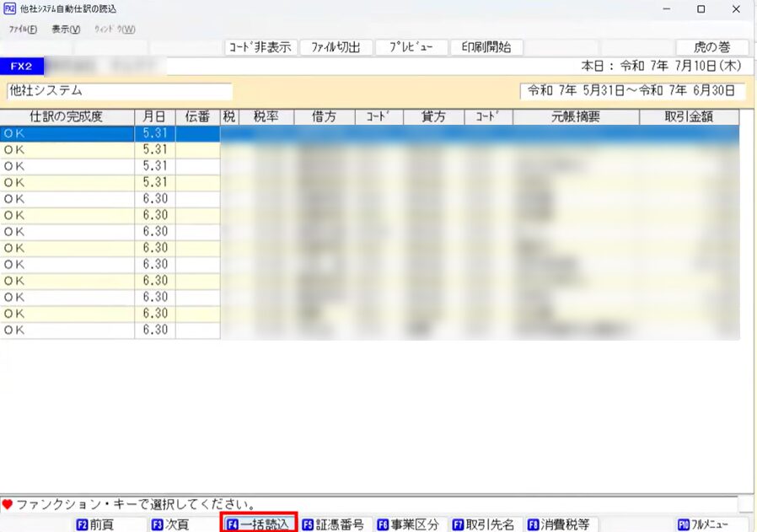Open F7 取引先名 function
The width and height of the screenshot is (757, 532).
pos(483,524)
